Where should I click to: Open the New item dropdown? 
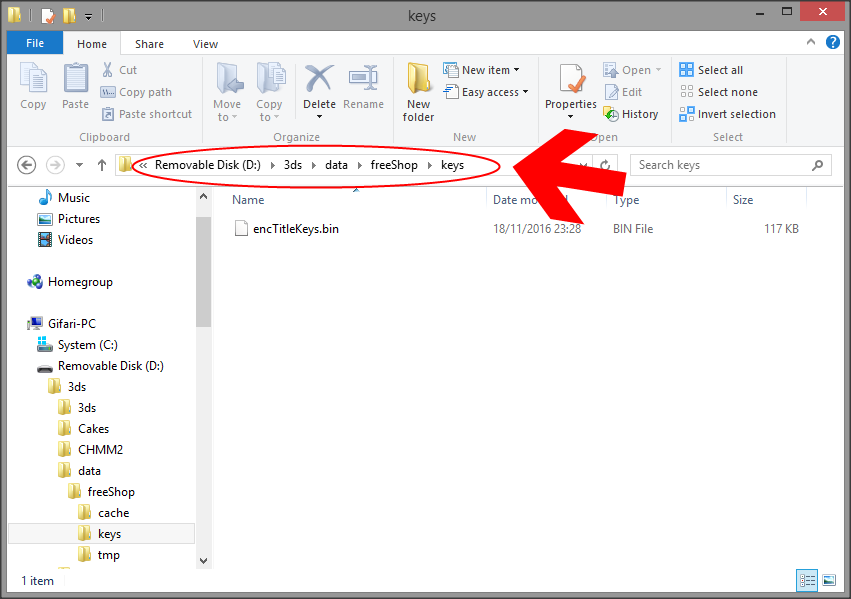click(481, 70)
